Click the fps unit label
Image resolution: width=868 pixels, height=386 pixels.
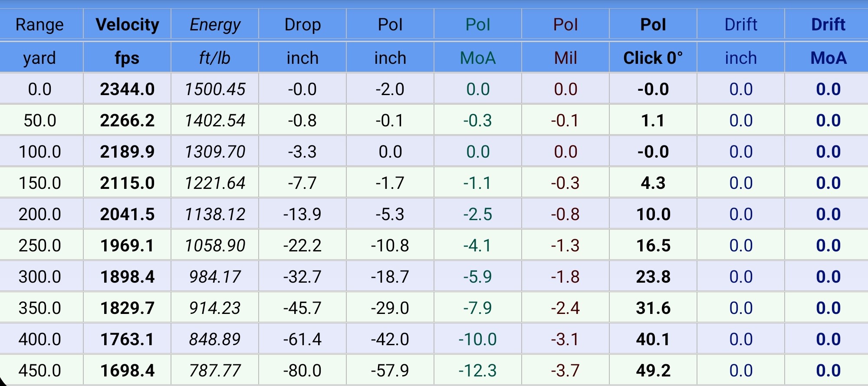pos(127,58)
